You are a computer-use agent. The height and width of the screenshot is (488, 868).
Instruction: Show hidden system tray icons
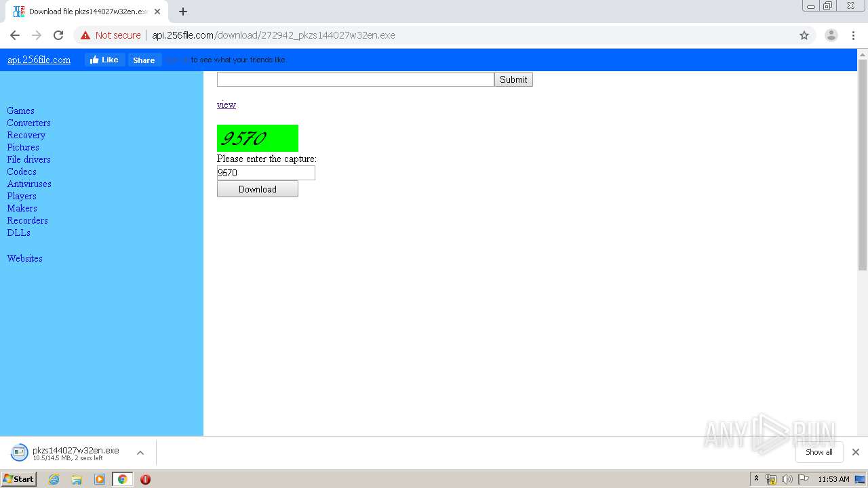[756, 479]
